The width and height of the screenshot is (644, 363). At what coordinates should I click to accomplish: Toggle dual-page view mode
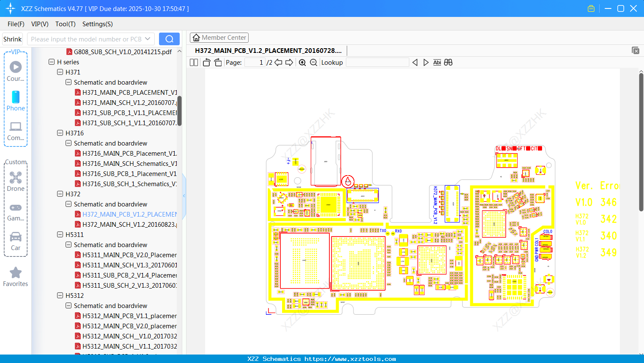pyautogui.click(x=193, y=62)
